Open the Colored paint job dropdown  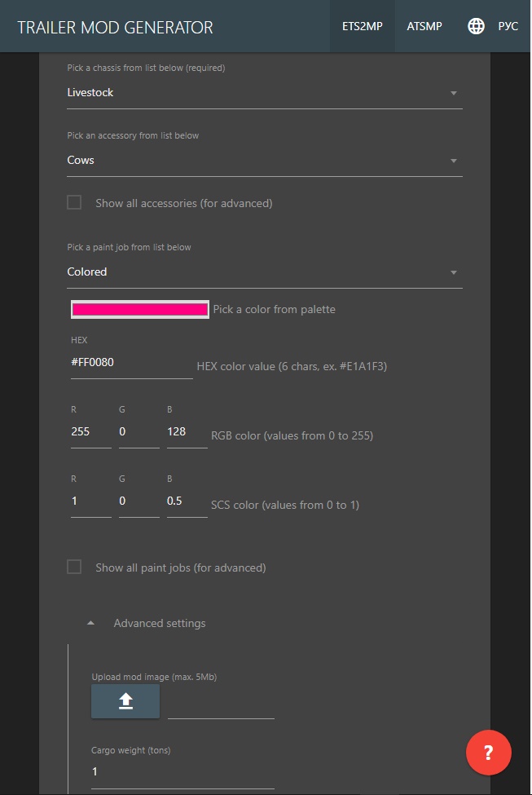pos(265,272)
